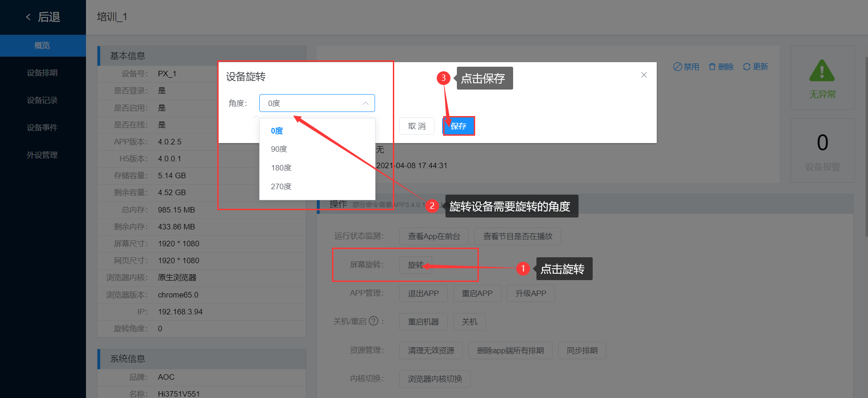Click the 同步排期 button

pos(582,350)
